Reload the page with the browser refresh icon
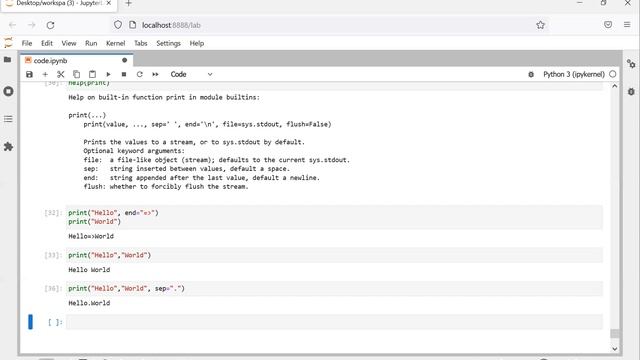640x360 pixels. click(x=50, y=25)
